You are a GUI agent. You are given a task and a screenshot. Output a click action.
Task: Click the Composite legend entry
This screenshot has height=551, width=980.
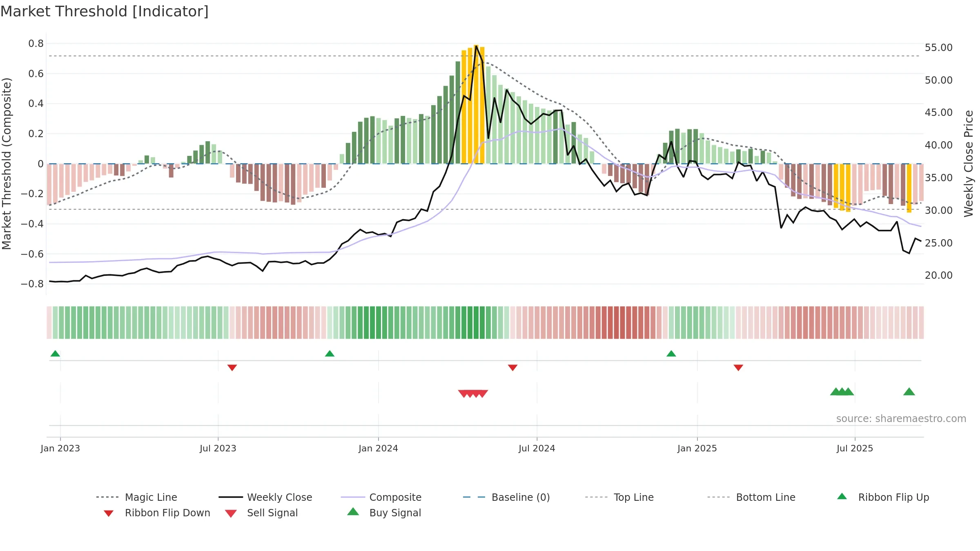click(x=381, y=497)
